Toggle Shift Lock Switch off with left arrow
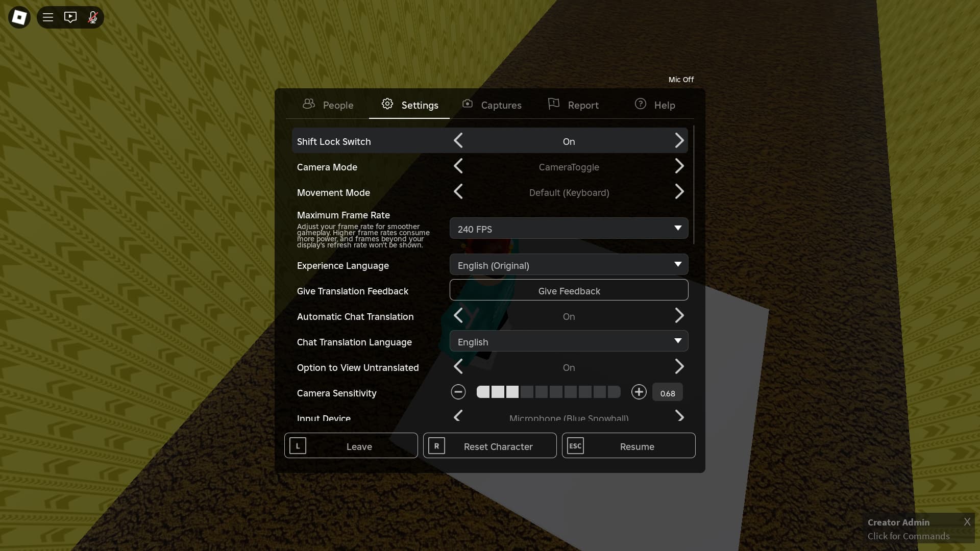This screenshot has width=980, height=551. (458, 141)
